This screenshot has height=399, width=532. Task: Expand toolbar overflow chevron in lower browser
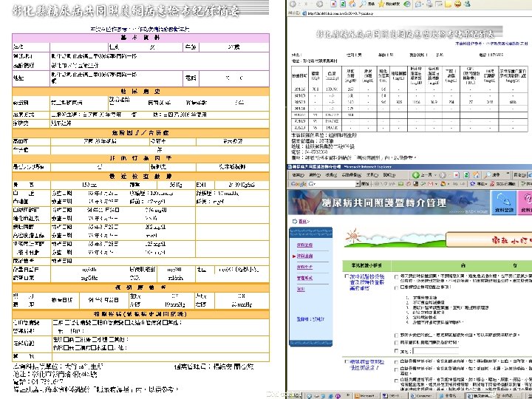[x=508, y=174]
